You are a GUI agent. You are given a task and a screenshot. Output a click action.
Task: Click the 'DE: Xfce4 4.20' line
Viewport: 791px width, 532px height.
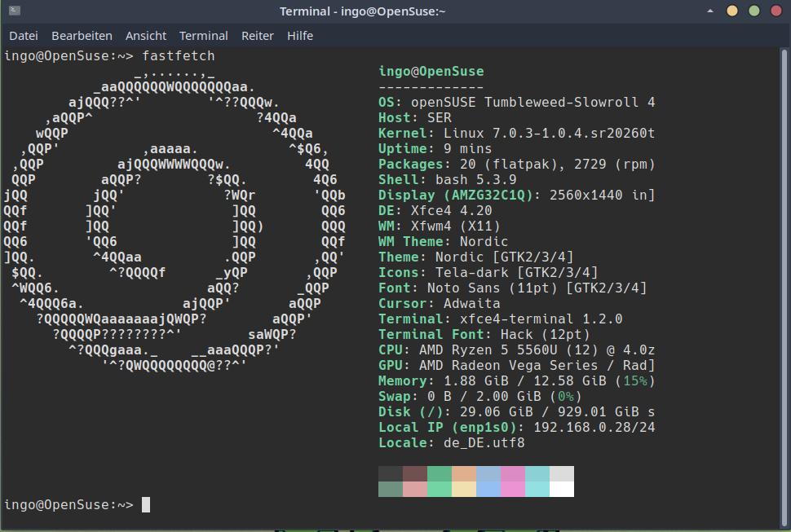tap(435, 210)
